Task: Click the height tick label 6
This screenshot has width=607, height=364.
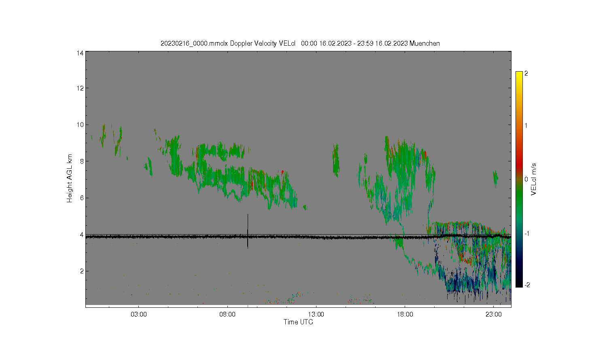Action: coord(82,198)
